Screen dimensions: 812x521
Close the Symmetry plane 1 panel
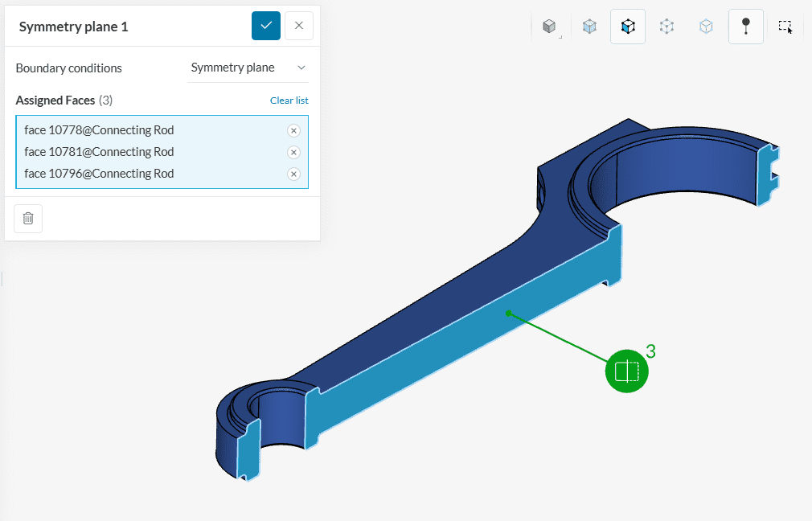(299, 26)
